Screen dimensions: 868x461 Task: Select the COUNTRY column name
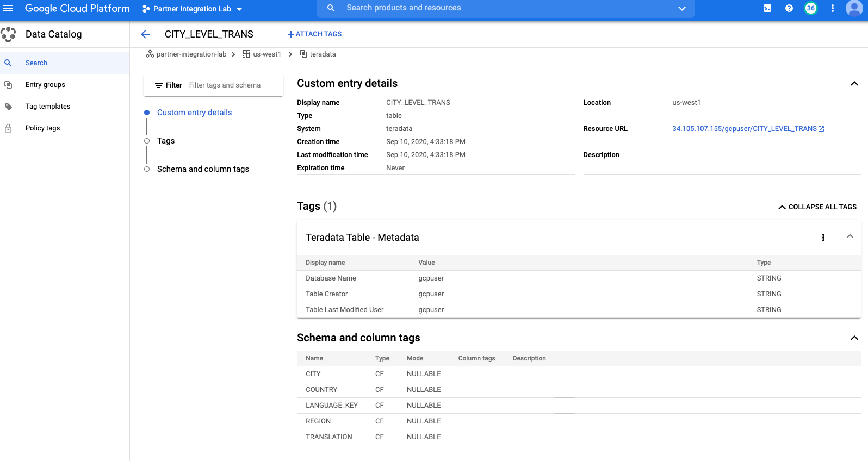click(321, 390)
